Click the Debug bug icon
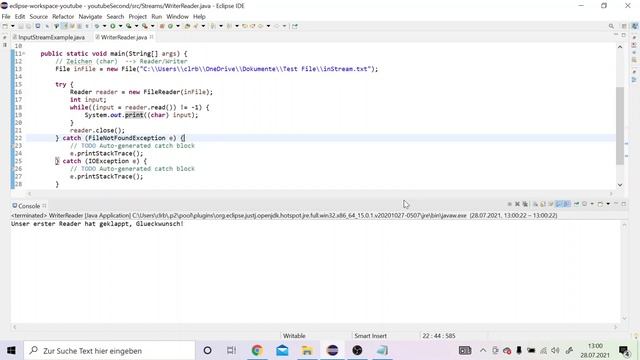The width and height of the screenshot is (640, 360). pos(97,26)
